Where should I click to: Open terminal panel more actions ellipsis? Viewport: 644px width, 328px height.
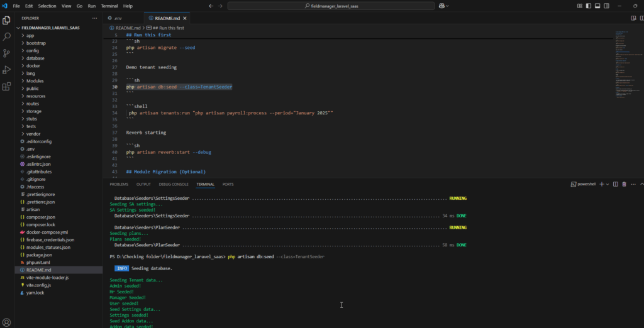click(x=633, y=184)
